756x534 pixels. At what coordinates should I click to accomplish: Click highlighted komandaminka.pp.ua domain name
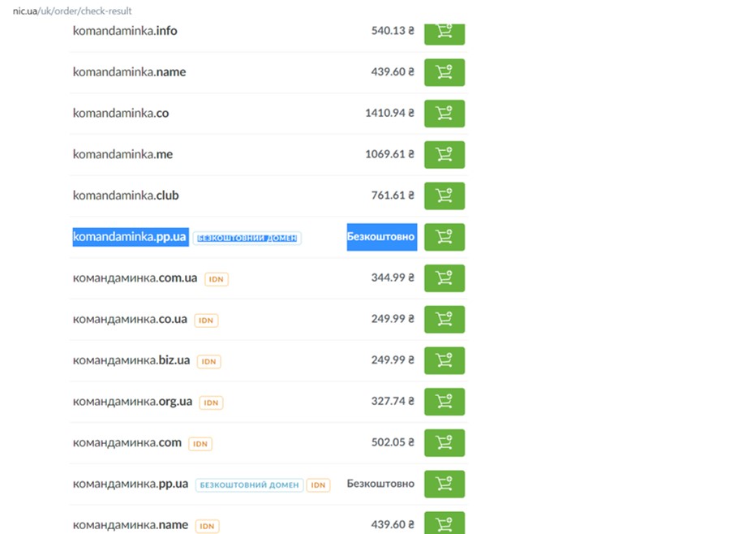coord(130,237)
